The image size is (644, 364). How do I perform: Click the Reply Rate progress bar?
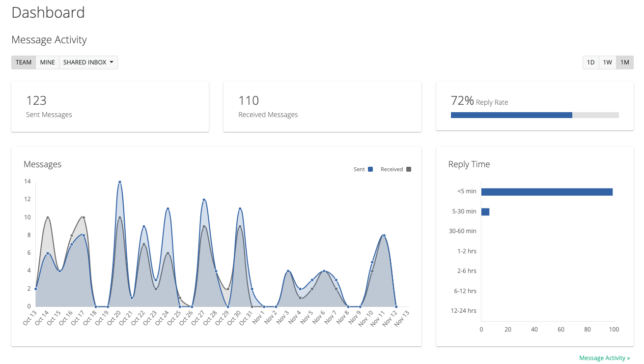click(x=534, y=115)
